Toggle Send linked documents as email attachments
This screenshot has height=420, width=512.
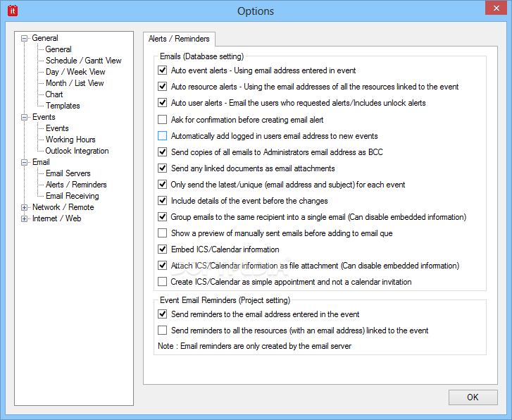[x=162, y=168]
